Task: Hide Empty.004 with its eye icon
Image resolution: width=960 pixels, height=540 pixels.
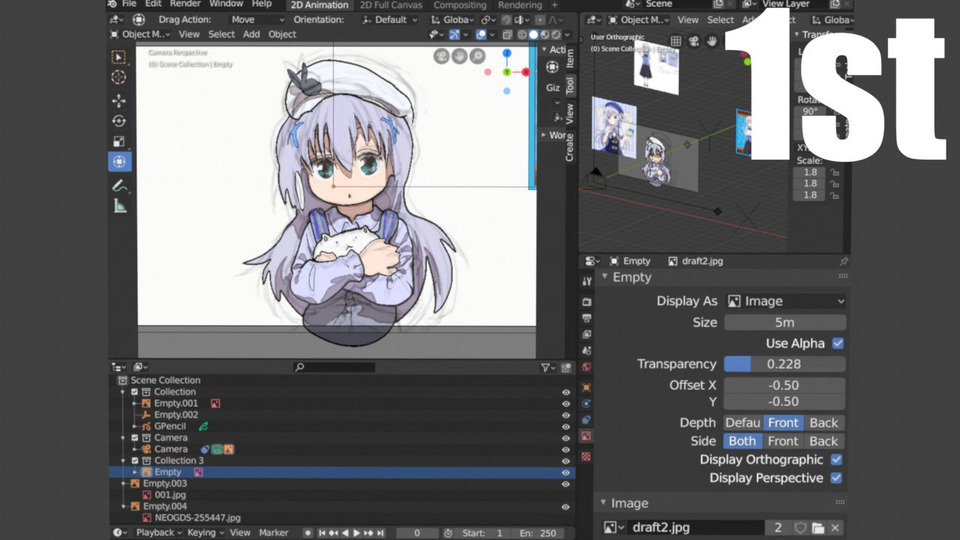Action: (566, 507)
